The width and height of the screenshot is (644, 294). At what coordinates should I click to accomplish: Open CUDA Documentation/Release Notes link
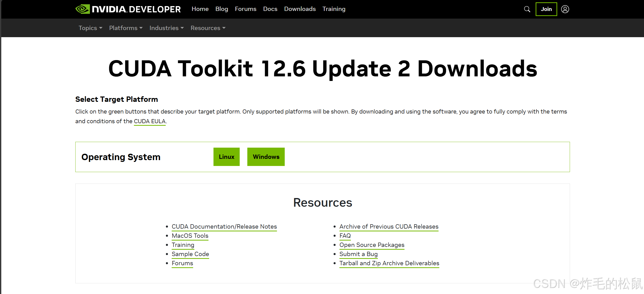point(224,227)
